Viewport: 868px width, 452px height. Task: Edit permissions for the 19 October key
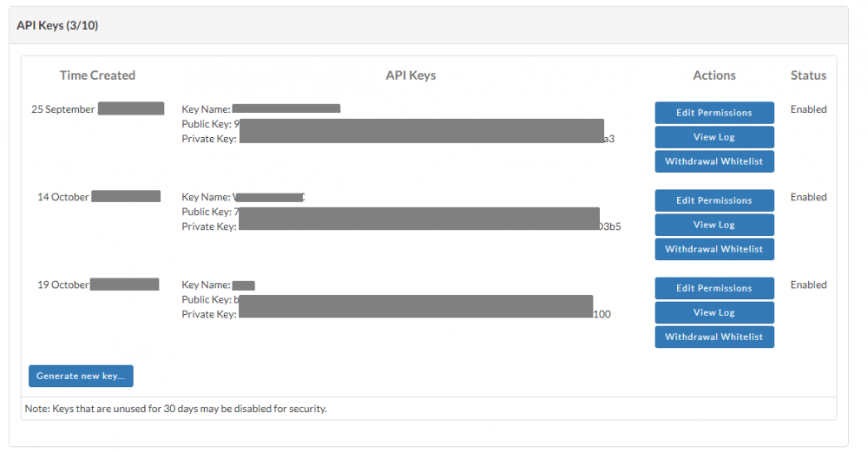[x=713, y=288]
